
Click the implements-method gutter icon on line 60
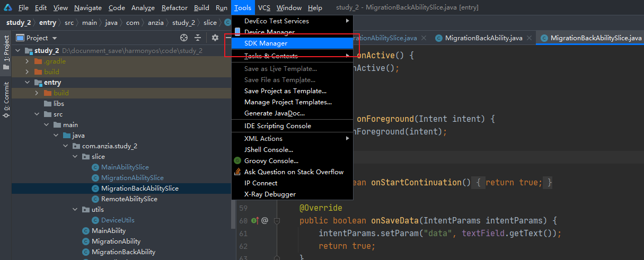click(x=255, y=220)
